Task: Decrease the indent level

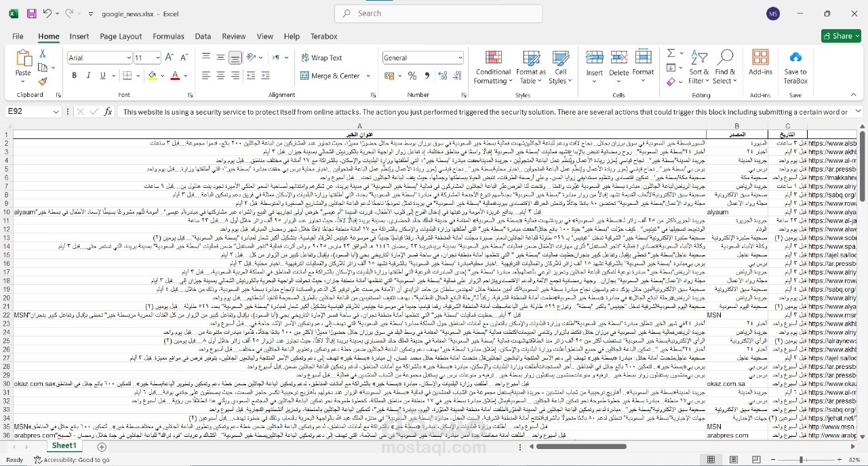Action: coord(251,75)
